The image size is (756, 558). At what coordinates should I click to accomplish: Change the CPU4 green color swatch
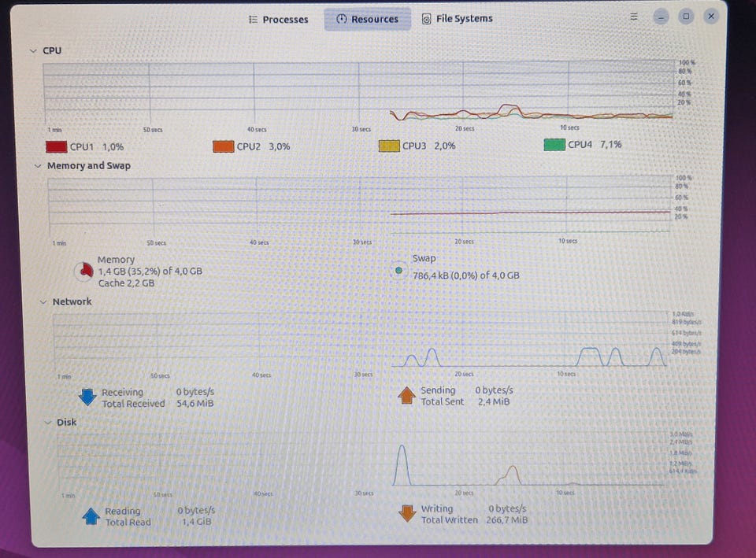click(554, 144)
